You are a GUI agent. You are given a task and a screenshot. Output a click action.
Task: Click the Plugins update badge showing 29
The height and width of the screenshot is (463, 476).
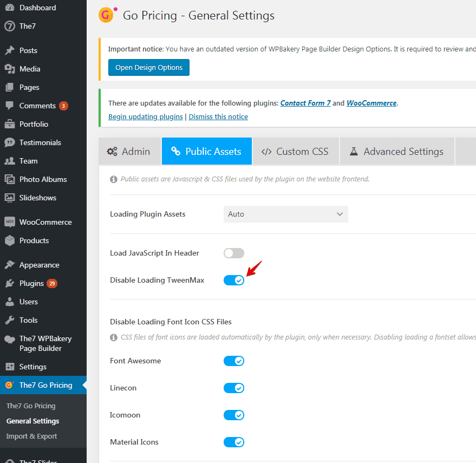(52, 283)
